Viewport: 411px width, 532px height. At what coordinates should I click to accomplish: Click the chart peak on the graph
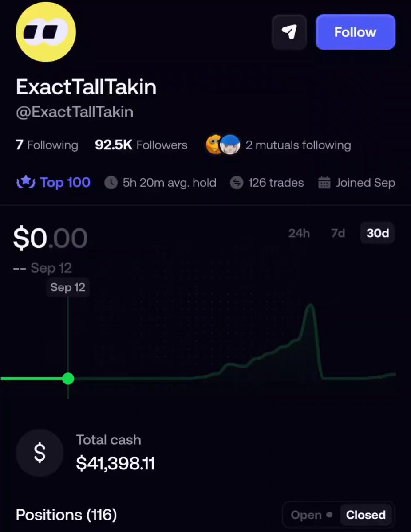310,306
